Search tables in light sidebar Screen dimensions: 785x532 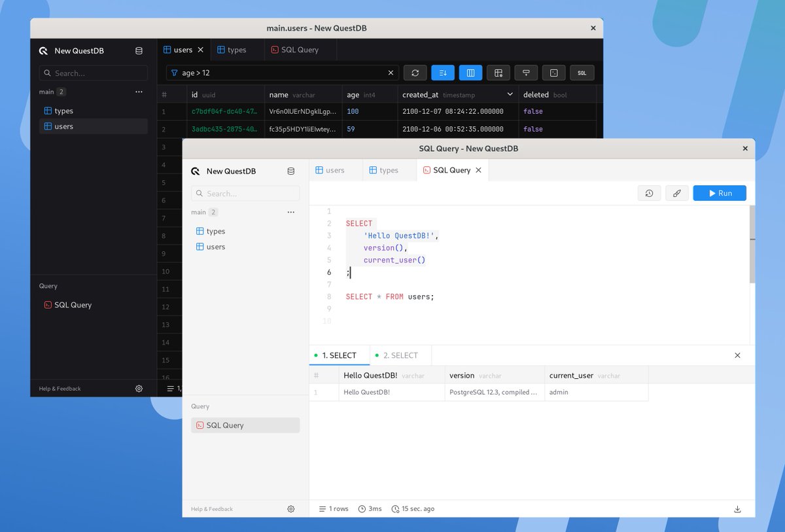245,194
